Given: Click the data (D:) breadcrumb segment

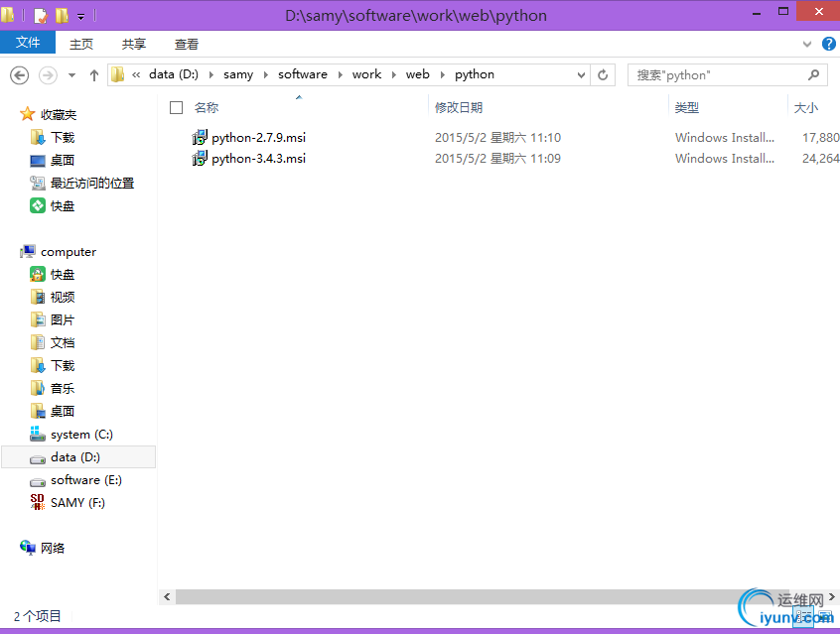Looking at the screenshot, I should point(174,74).
